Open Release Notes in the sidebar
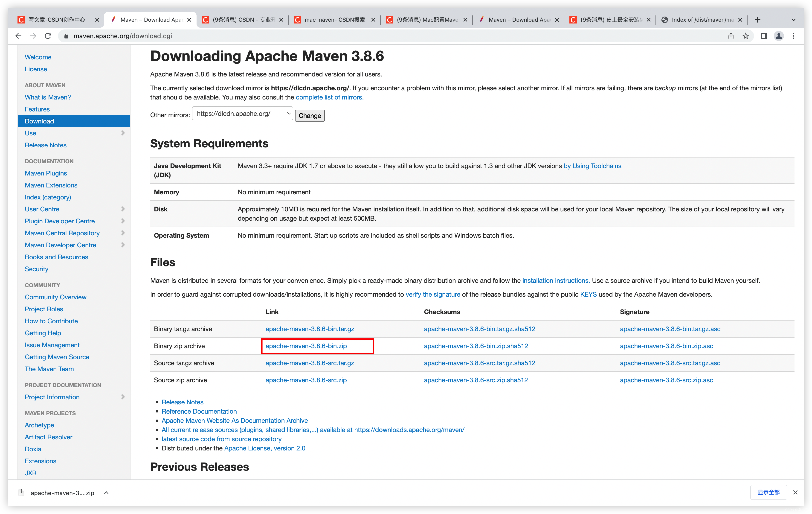 [46, 145]
